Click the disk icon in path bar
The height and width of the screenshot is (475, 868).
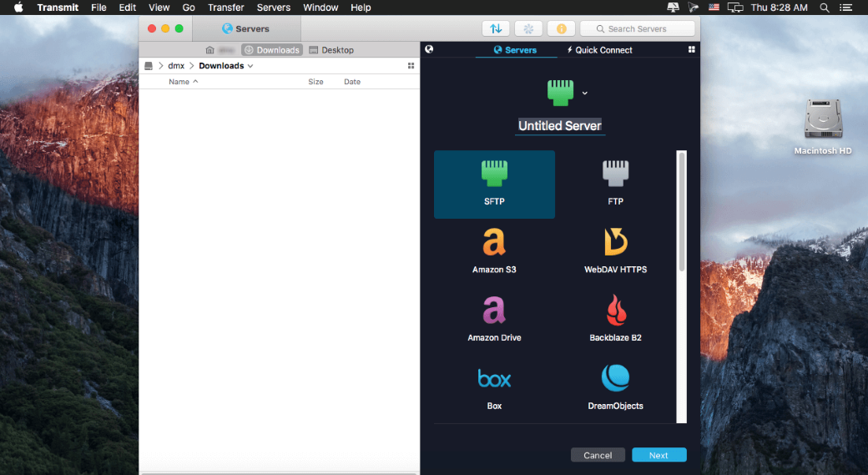coord(149,66)
